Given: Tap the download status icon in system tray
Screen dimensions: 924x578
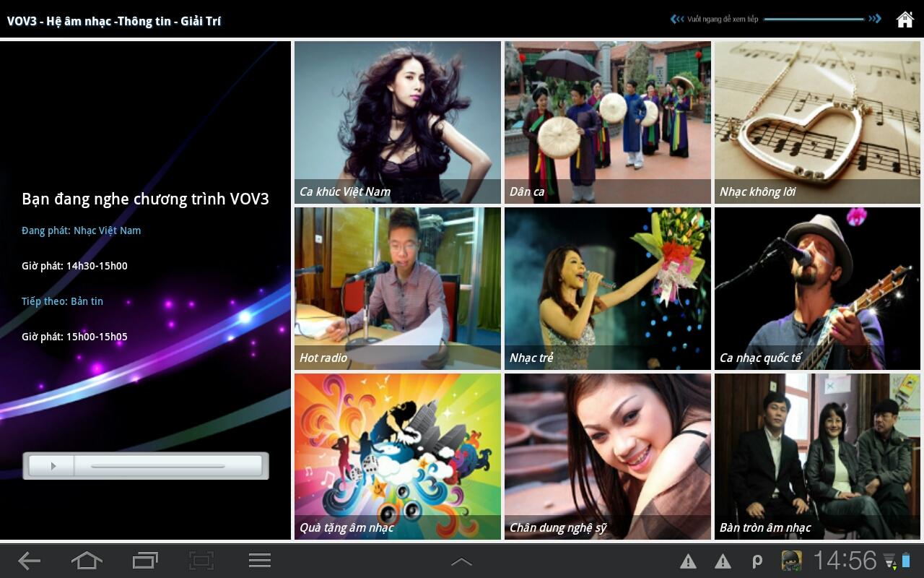Looking at the screenshot, I should point(889,561).
